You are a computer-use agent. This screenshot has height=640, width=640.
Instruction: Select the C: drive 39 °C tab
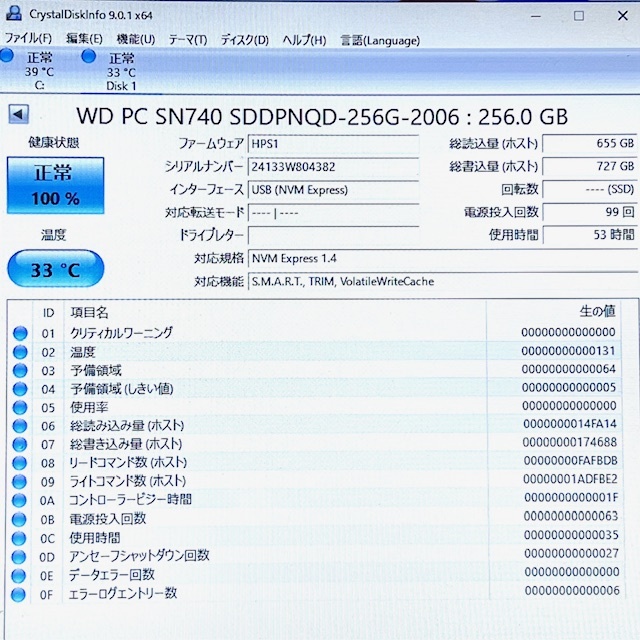pyautogui.click(x=40, y=71)
